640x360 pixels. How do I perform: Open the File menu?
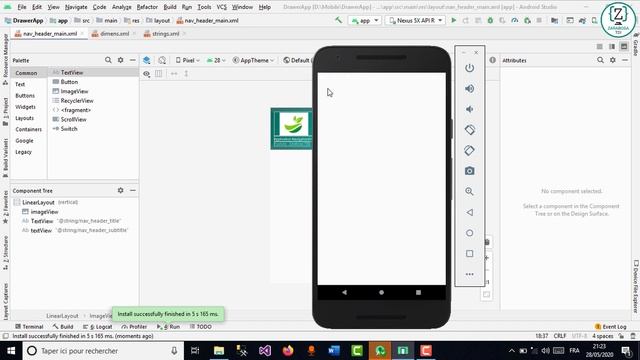[x=22, y=7]
